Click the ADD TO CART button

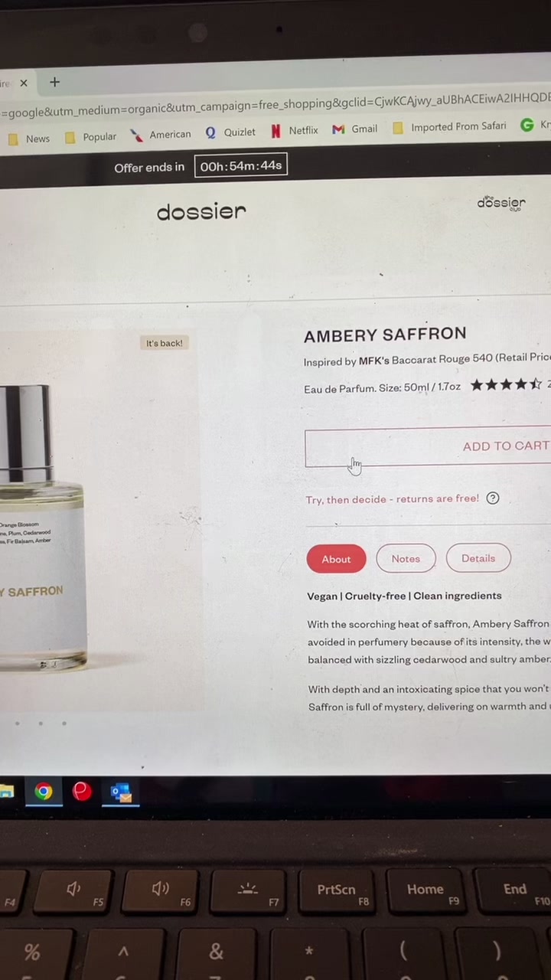point(428,446)
